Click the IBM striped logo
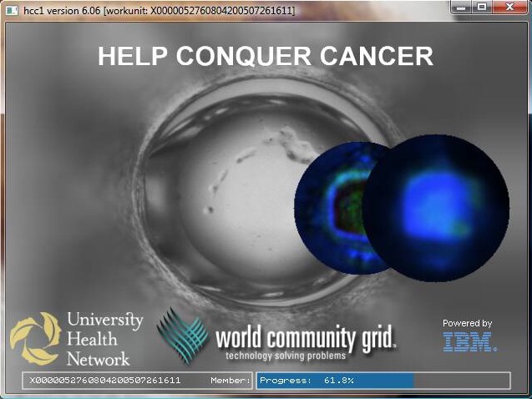 coord(469,341)
